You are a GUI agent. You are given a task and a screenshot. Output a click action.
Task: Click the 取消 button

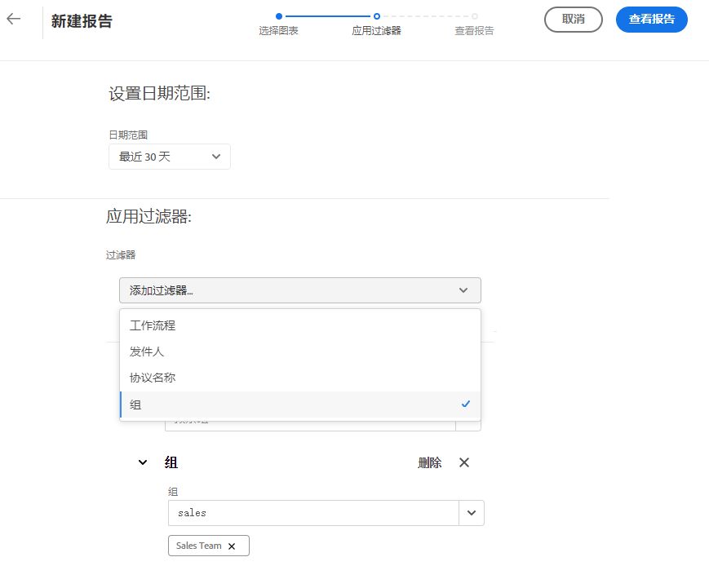tap(573, 20)
